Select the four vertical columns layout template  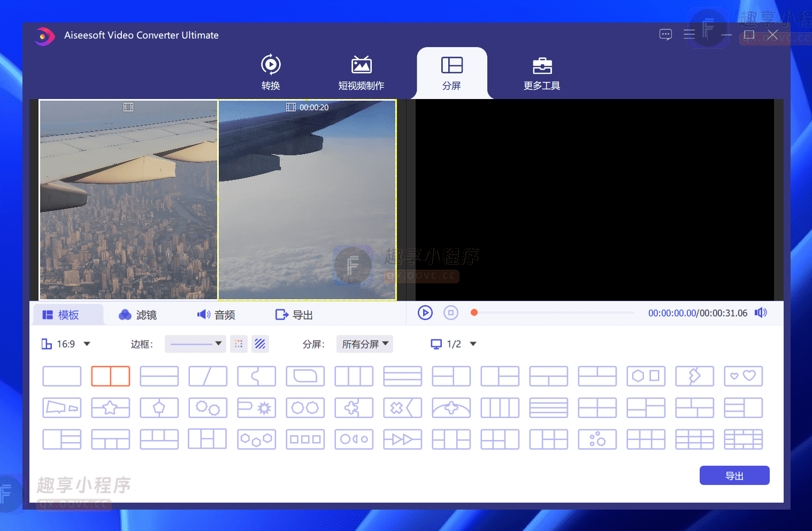pos(500,408)
